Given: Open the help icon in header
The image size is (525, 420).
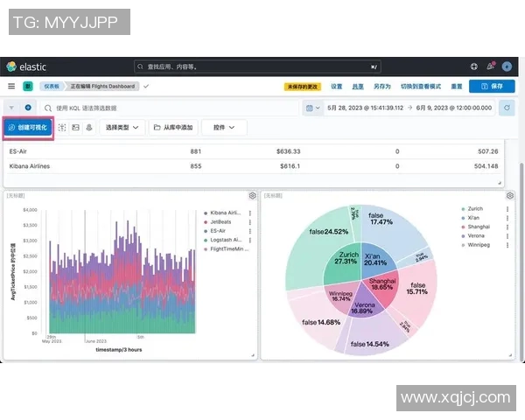Looking at the screenshot, I should pyautogui.click(x=473, y=66).
